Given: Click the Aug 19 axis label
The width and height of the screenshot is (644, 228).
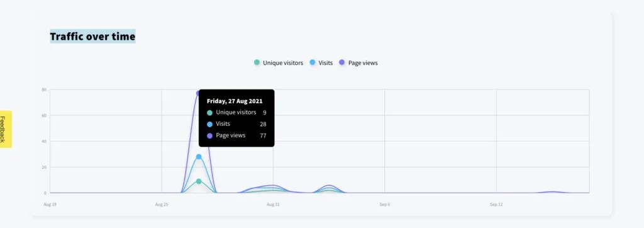Looking at the screenshot, I should click(x=50, y=204).
